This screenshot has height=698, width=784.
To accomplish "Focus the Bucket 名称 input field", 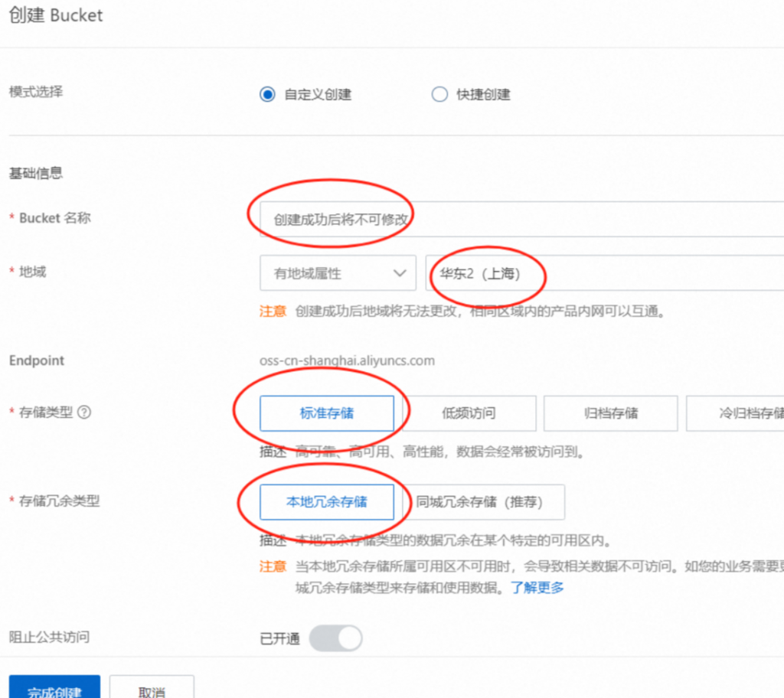I will click(521, 220).
